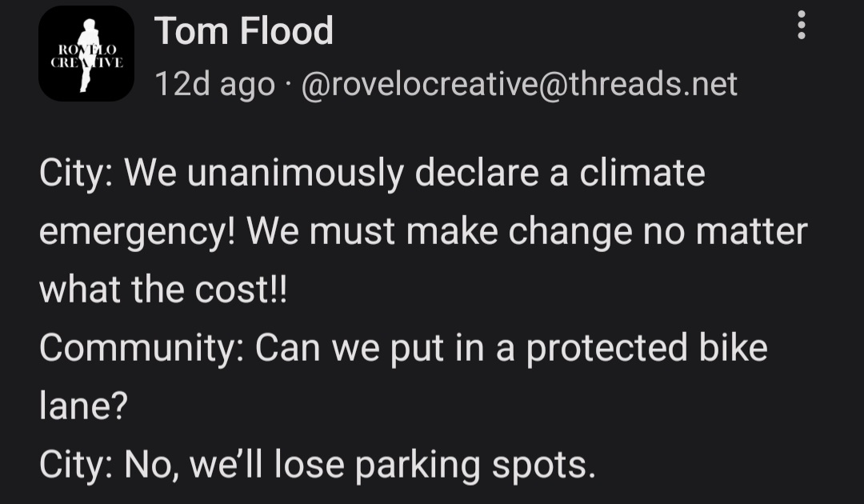
Task: Click the word "unanimously" in the post
Action: (x=295, y=173)
